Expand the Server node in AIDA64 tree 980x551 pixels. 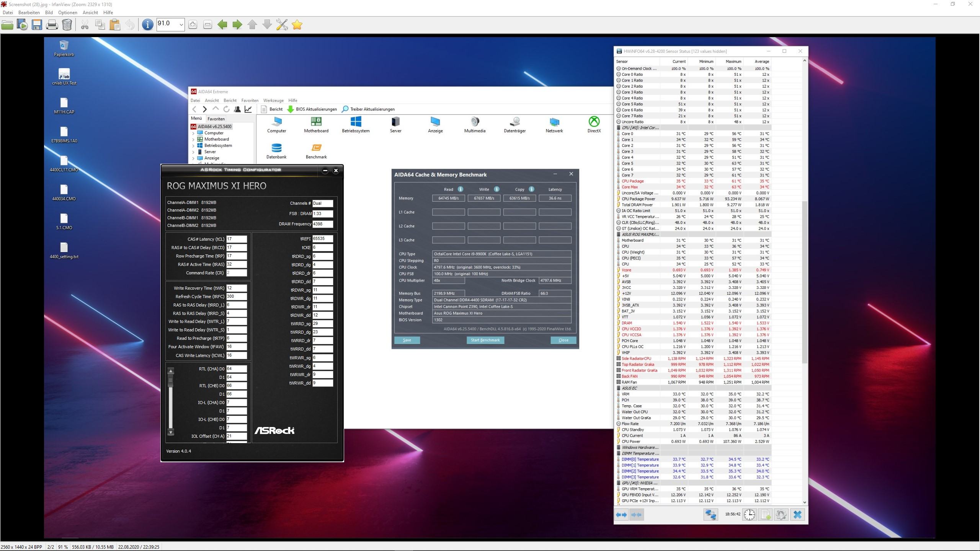click(193, 152)
